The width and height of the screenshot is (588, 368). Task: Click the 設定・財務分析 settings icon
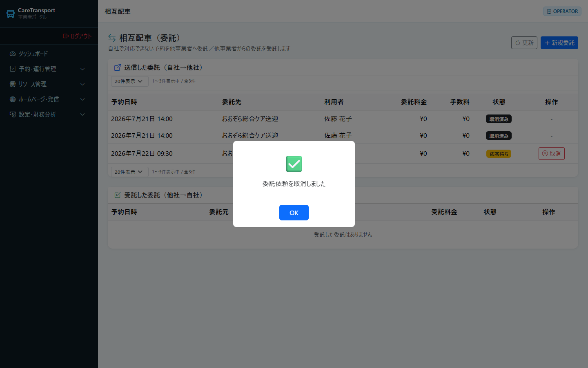(x=13, y=114)
